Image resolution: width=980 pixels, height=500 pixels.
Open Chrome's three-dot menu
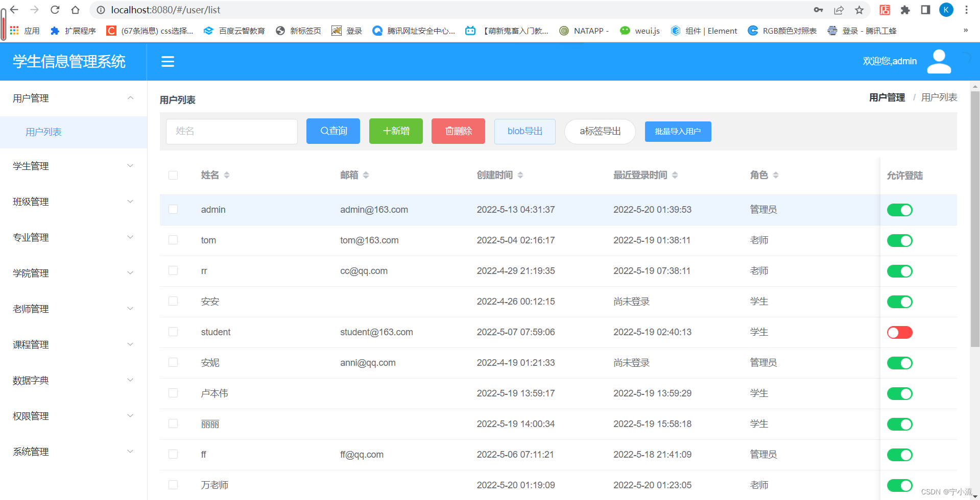tap(966, 10)
